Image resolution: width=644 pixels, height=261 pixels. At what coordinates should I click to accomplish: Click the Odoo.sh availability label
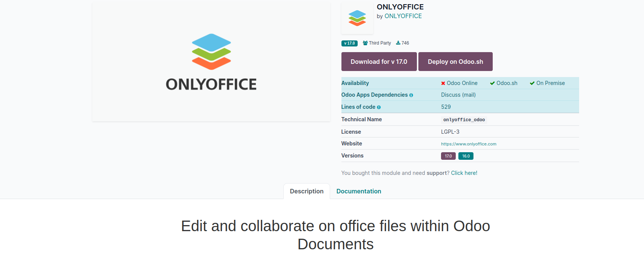click(507, 83)
